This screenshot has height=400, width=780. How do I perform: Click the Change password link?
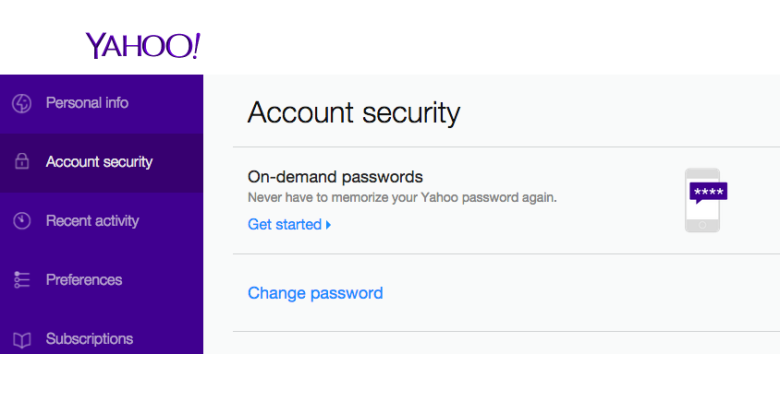(315, 293)
